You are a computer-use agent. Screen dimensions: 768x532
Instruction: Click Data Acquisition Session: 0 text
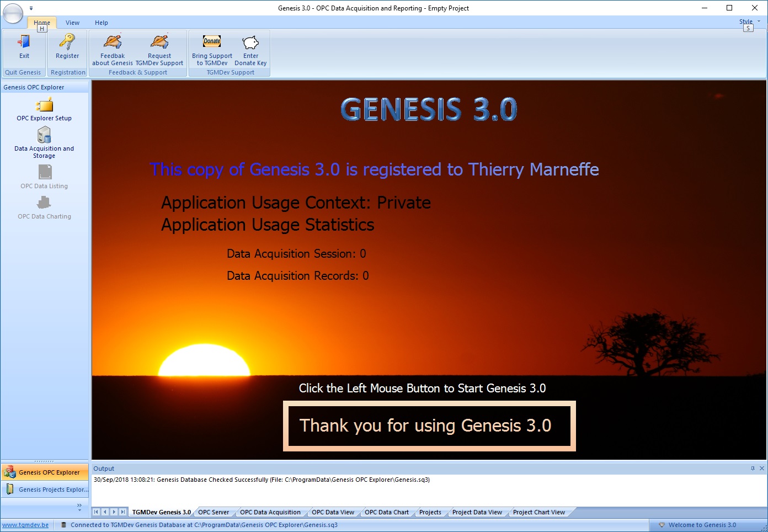pos(296,254)
